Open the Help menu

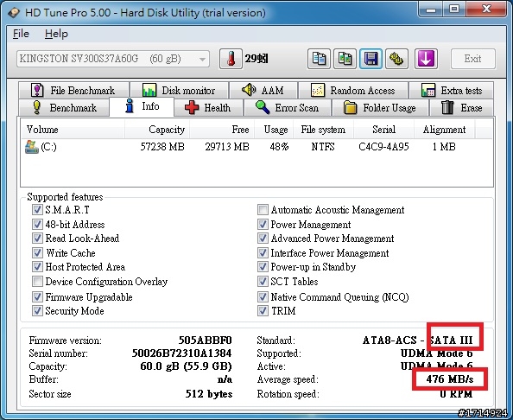56,34
